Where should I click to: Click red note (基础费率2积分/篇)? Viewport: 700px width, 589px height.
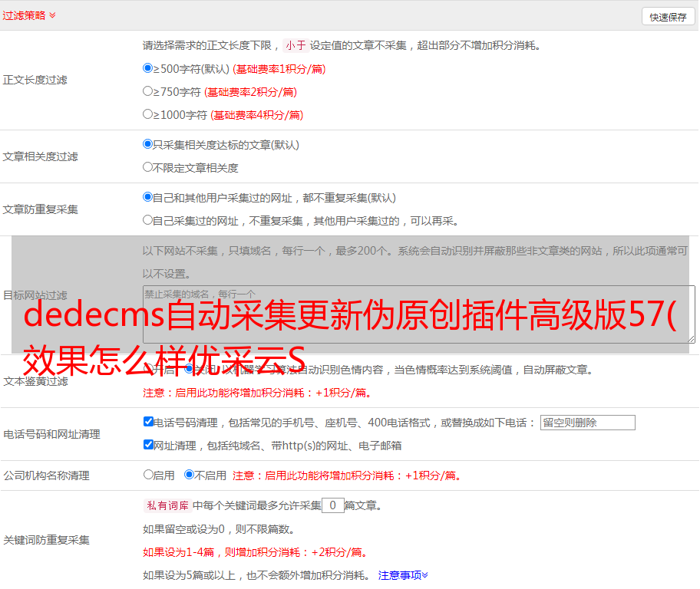point(250,92)
